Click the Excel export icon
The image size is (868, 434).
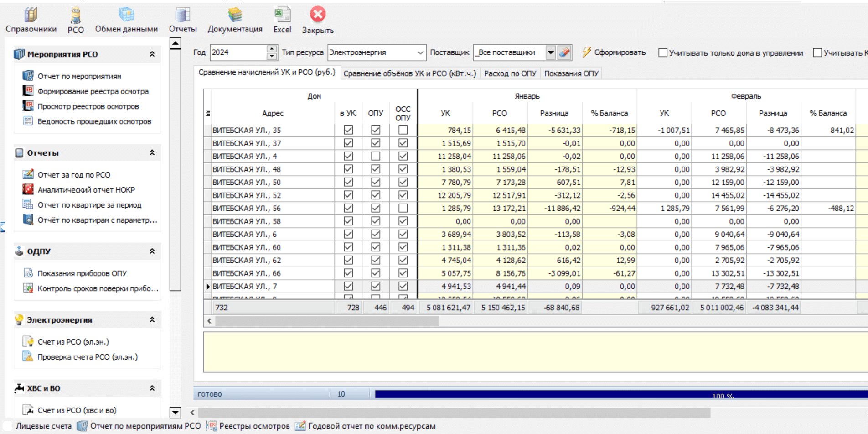[x=282, y=20]
